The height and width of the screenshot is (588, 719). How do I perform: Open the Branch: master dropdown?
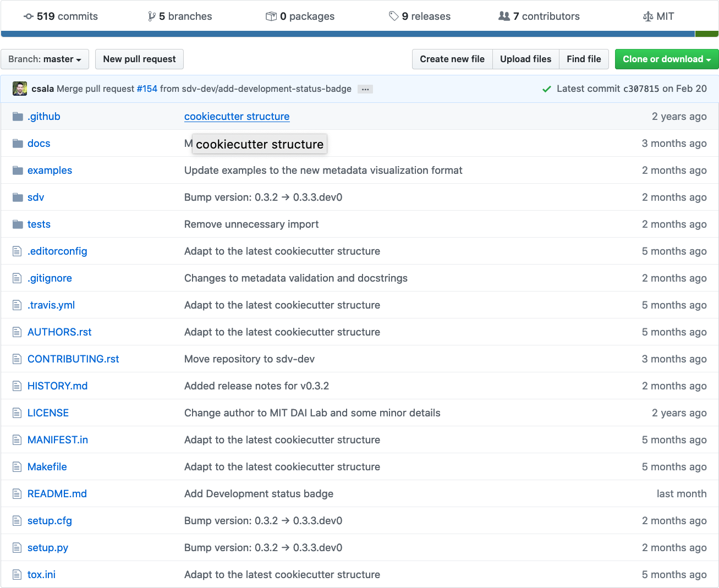(x=45, y=59)
